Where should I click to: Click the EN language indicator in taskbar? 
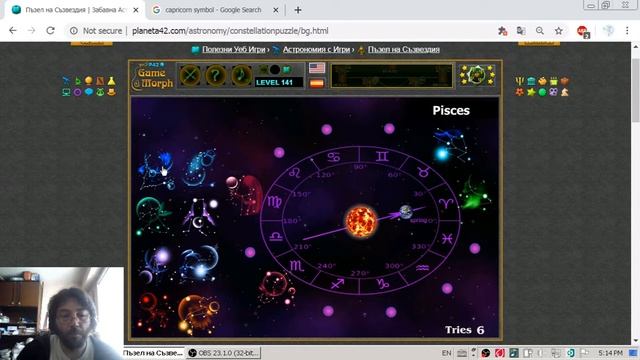tap(447, 353)
